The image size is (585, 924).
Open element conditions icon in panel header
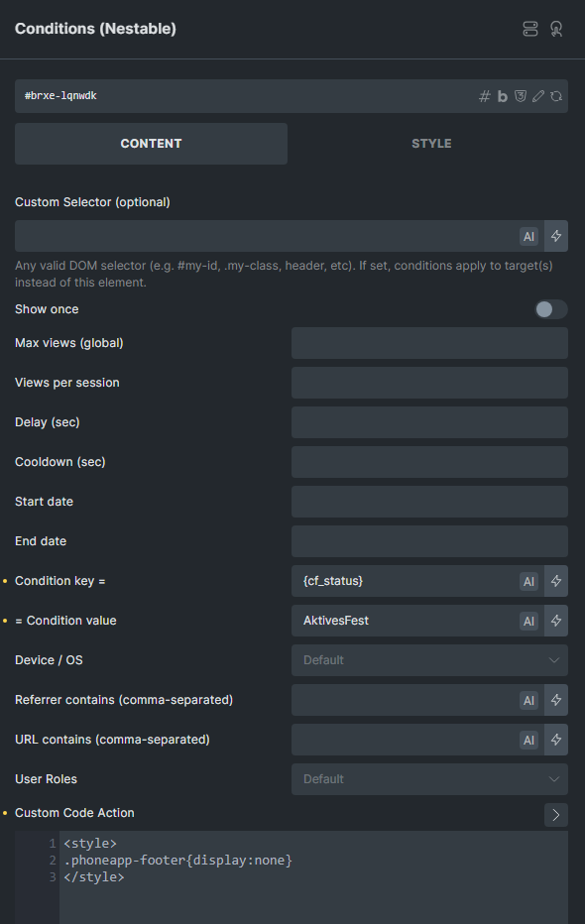530,29
